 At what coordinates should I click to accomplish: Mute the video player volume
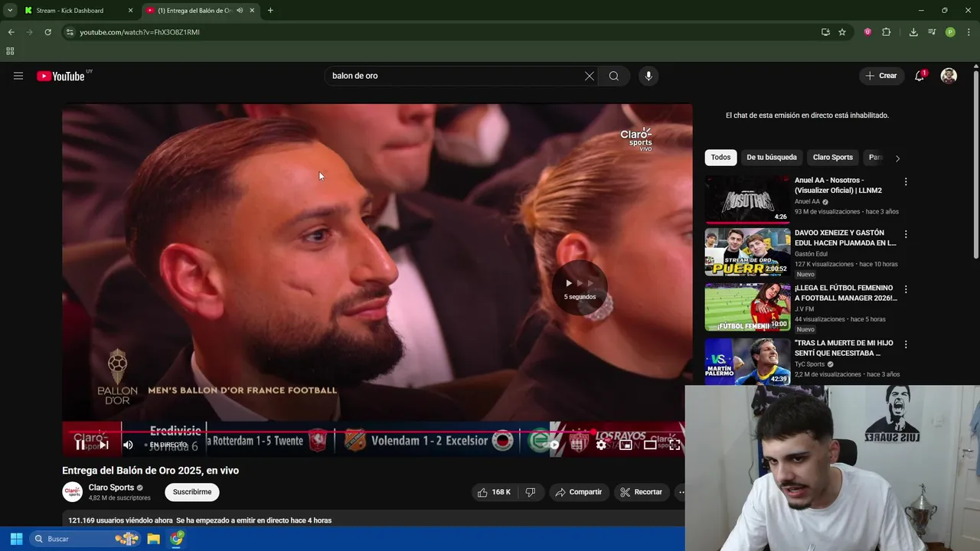tap(128, 445)
